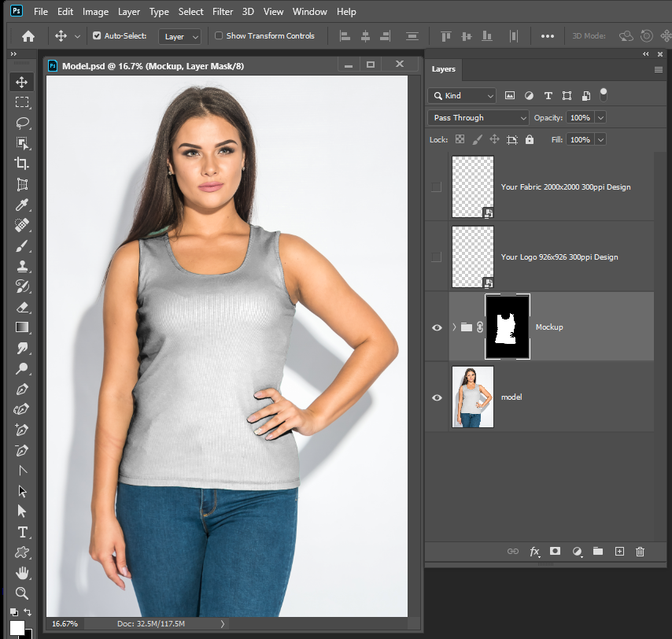
Task: Click the Create new layer icon
Action: [x=619, y=552]
